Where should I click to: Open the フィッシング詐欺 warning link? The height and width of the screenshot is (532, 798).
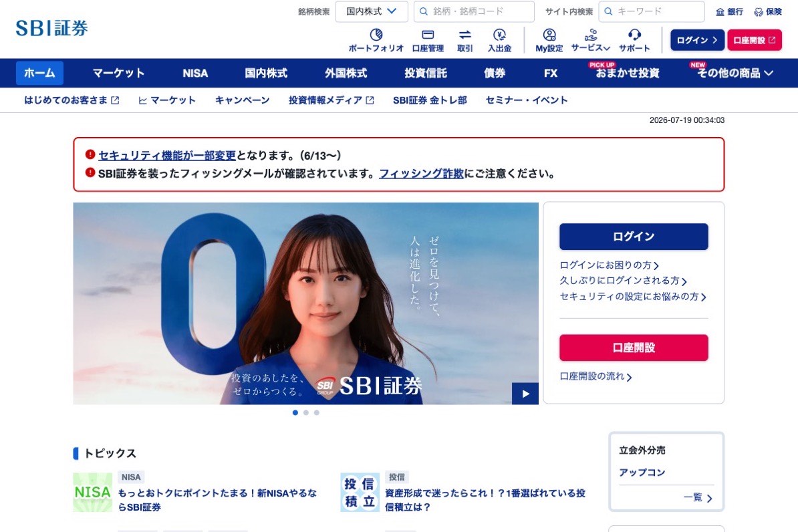tap(422, 174)
